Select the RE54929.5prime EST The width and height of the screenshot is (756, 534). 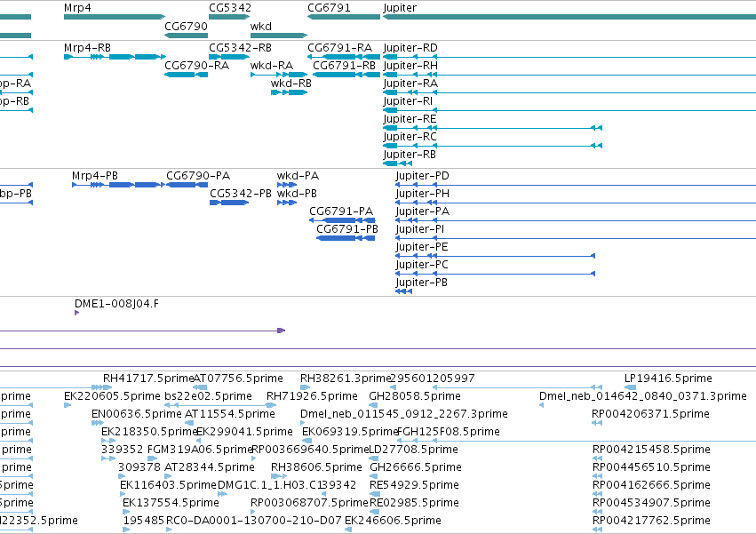click(375, 494)
